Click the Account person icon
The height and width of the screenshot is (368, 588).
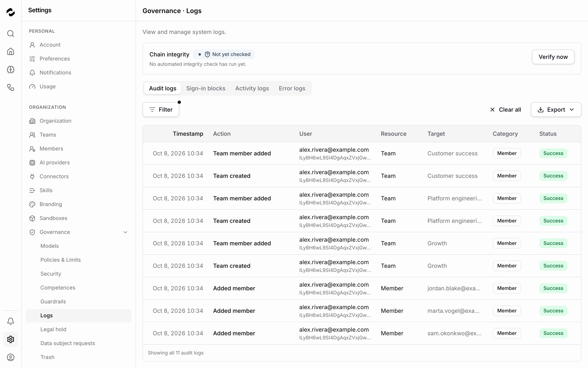pyautogui.click(x=32, y=45)
